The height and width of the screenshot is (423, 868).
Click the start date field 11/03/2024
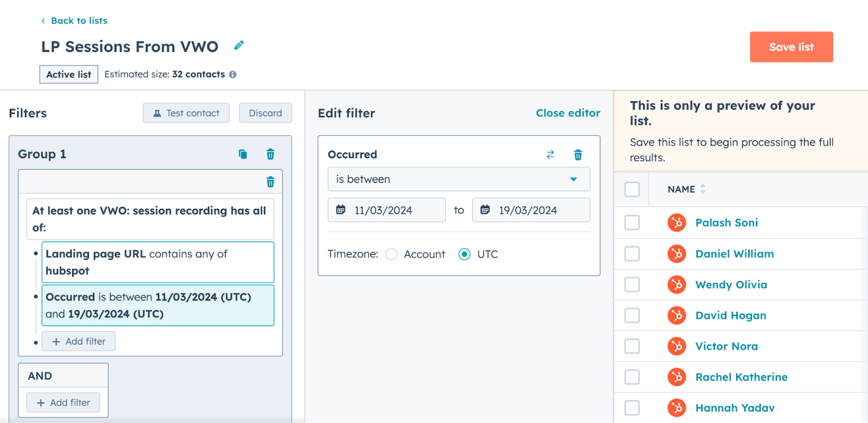click(387, 210)
